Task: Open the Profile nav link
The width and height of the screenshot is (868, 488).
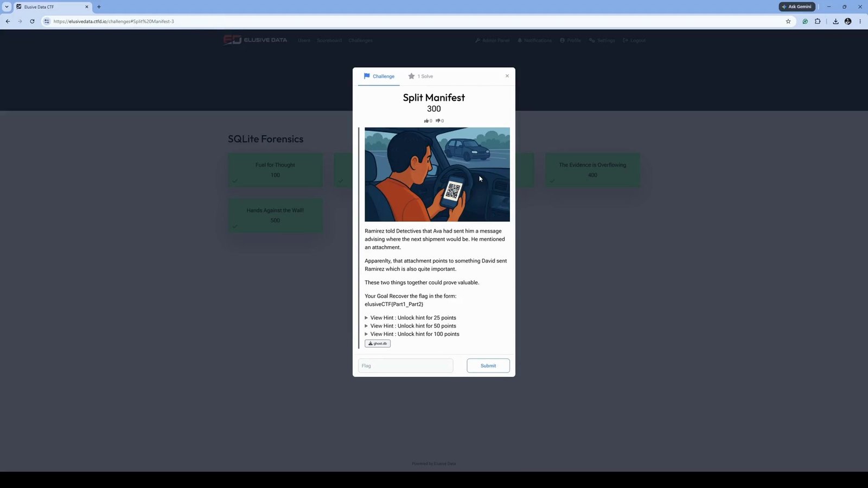Action: coord(570,41)
